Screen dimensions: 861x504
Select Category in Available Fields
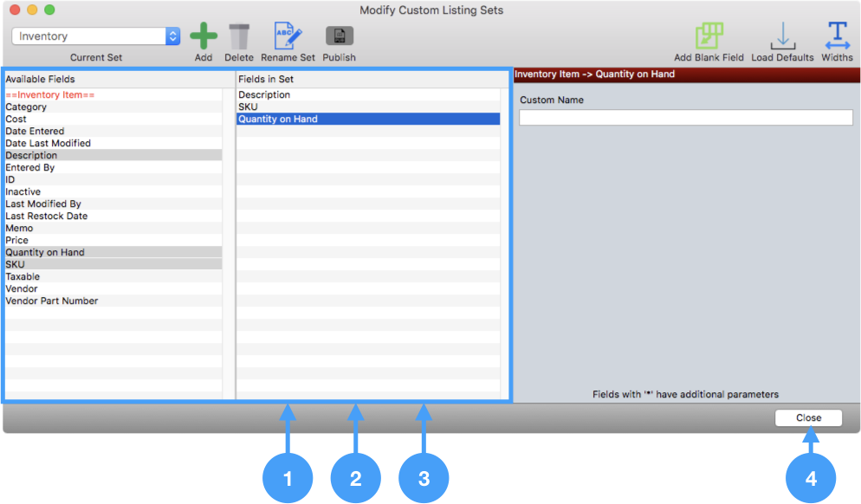point(26,107)
